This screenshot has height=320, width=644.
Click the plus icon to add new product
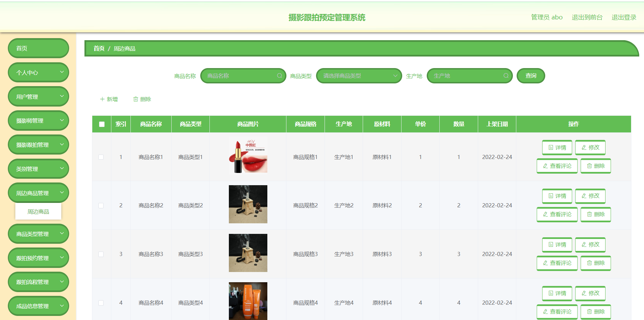(103, 99)
